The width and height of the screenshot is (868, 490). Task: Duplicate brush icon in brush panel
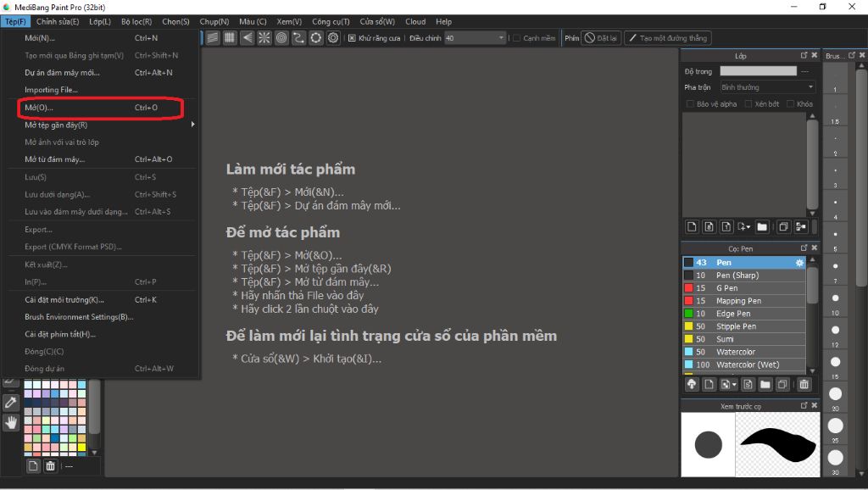pos(782,384)
